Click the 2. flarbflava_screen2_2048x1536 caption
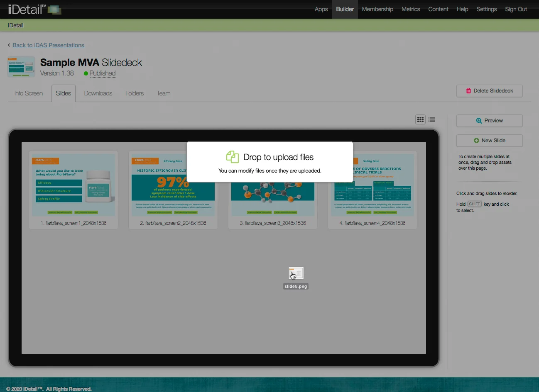 coord(173,223)
